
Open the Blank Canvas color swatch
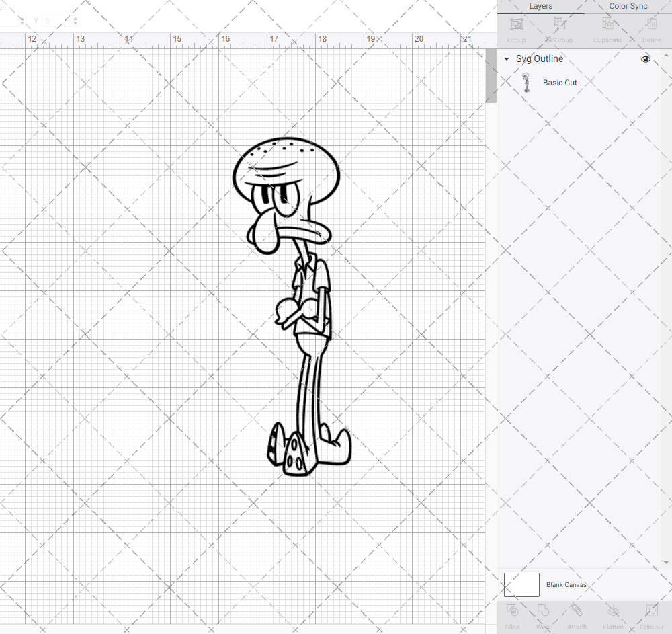(x=521, y=584)
